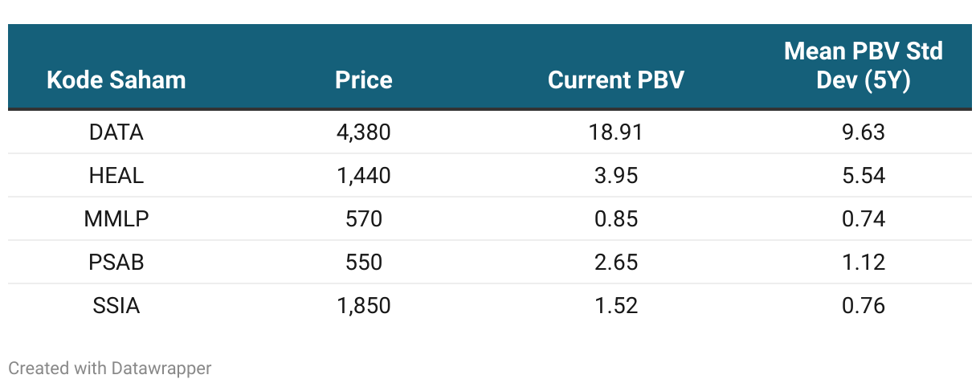This screenshot has width=980, height=387.
Task: Open the Created with Datawrapper link
Action: [x=109, y=369]
